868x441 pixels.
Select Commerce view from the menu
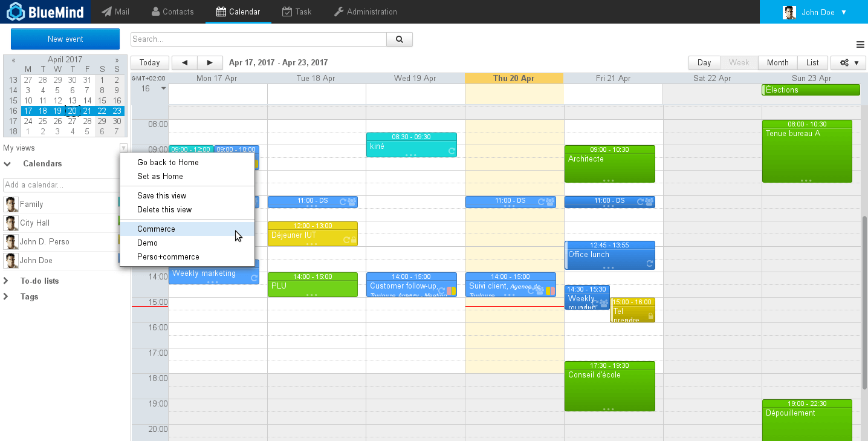[x=156, y=229]
